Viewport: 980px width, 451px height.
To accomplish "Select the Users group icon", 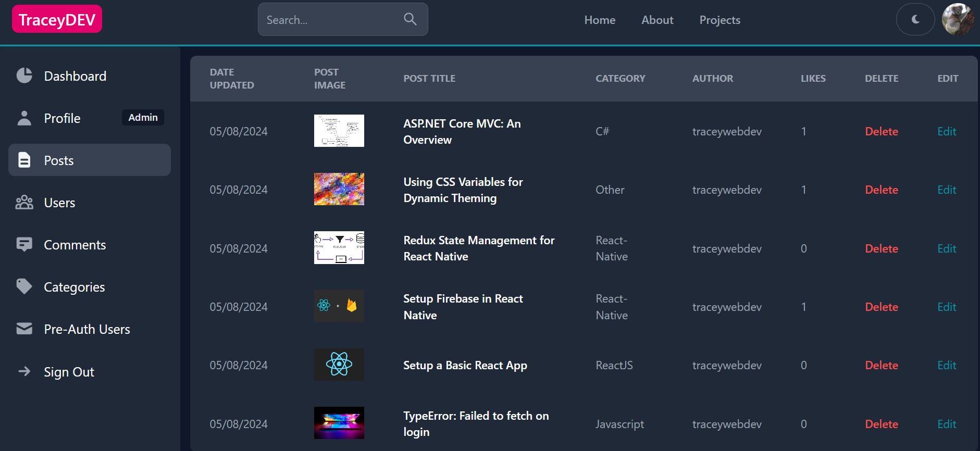I will pyautogui.click(x=24, y=202).
